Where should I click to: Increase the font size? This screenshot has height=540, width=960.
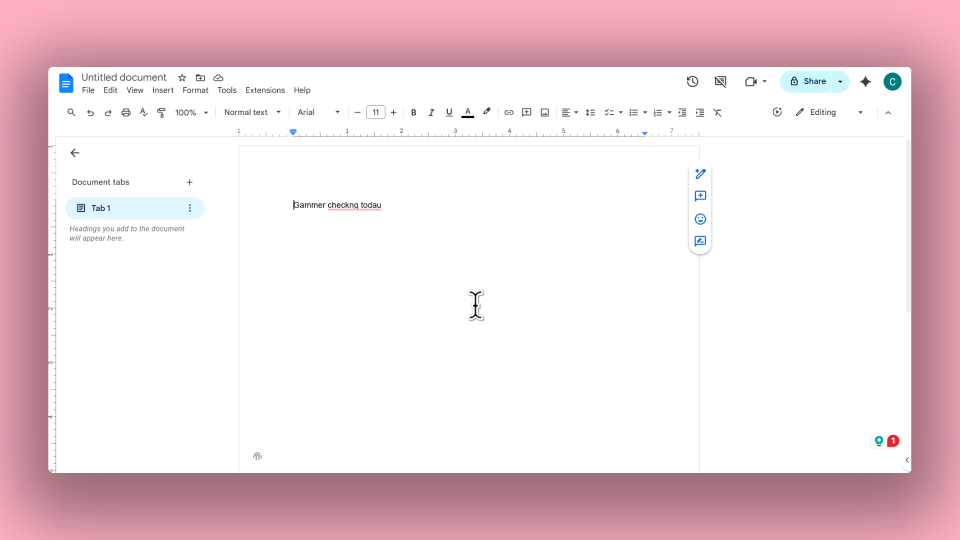pos(393,113)
